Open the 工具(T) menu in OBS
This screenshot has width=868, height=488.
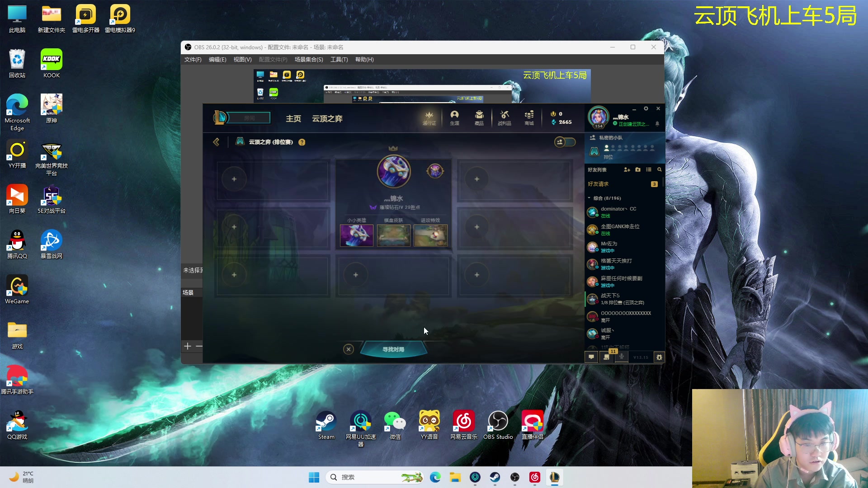339,60
